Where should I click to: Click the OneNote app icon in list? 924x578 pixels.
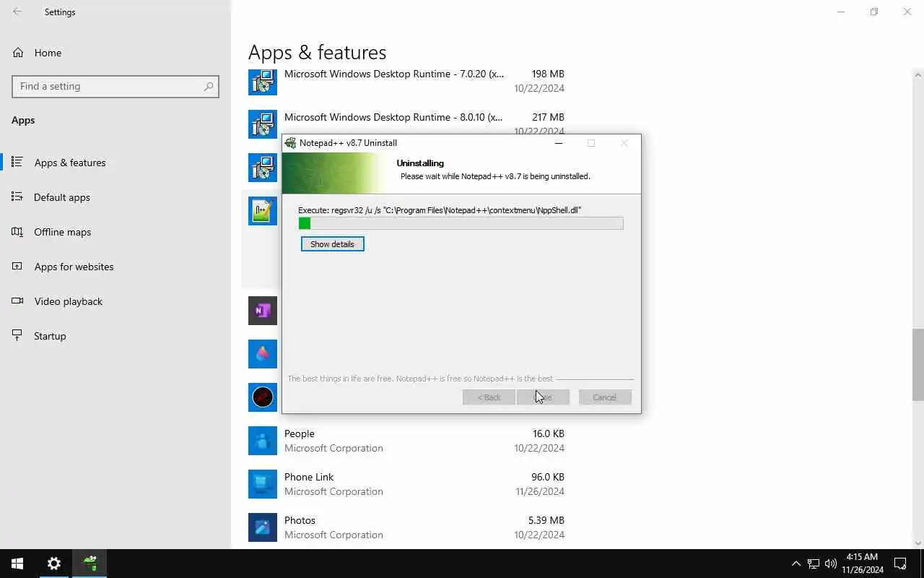coord(263,311)
